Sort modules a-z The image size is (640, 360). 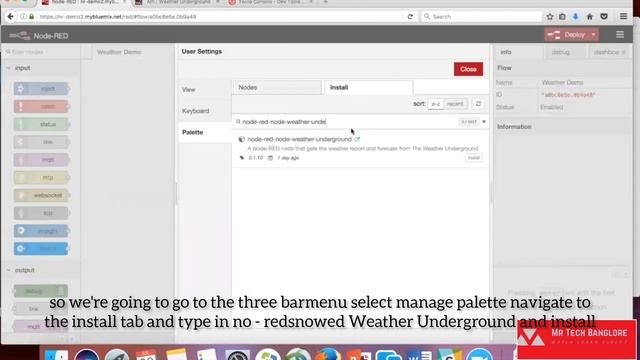[x=436, y=104]
